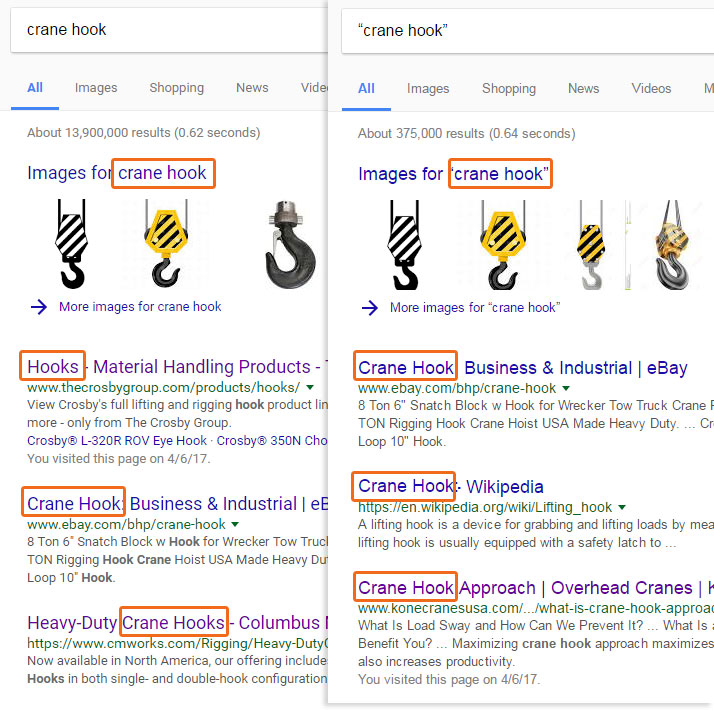Click arrow icon beside quoted 'More images' link
The image size is (714, 710).
click(x=370, y=307)
